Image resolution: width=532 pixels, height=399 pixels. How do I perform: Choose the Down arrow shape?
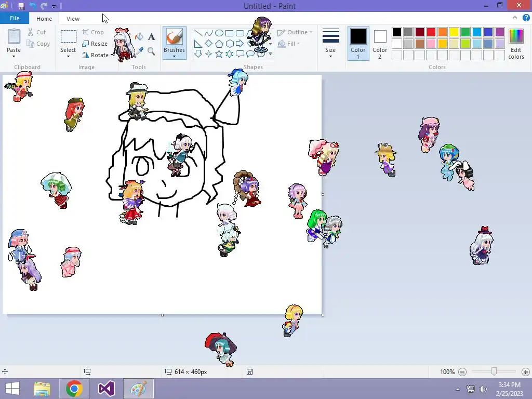point(198,54)
